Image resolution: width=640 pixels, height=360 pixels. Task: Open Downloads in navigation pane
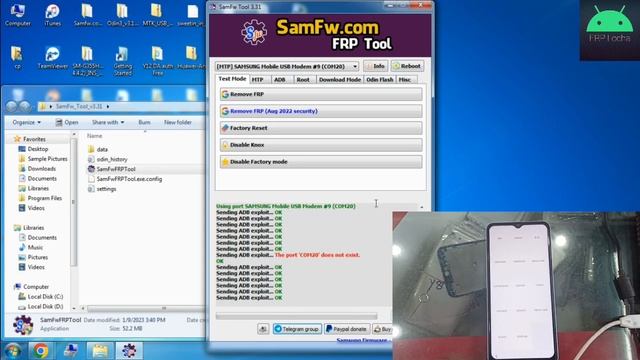[37, 169]
